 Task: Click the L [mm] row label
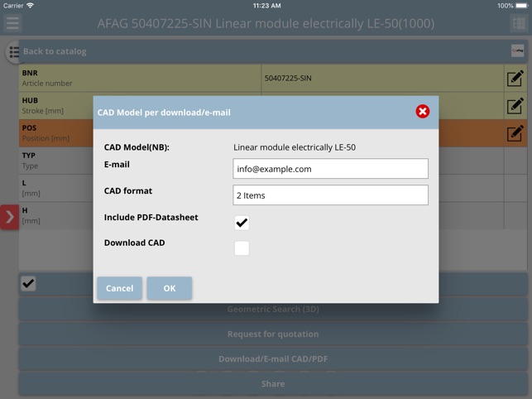tap(31, 188)
